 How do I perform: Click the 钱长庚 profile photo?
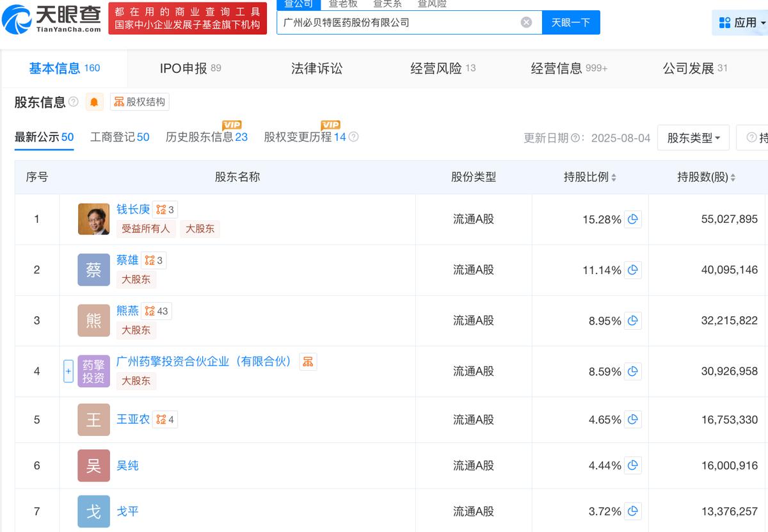[x=93, y=219]
